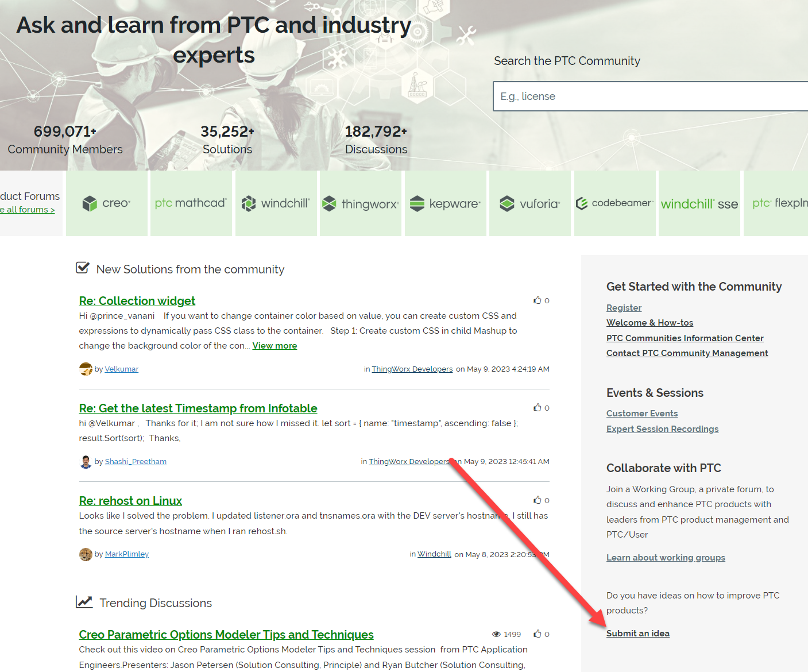Open Velkumar's avatar thumbnail
808x672 pixels.
click(86, 369)
